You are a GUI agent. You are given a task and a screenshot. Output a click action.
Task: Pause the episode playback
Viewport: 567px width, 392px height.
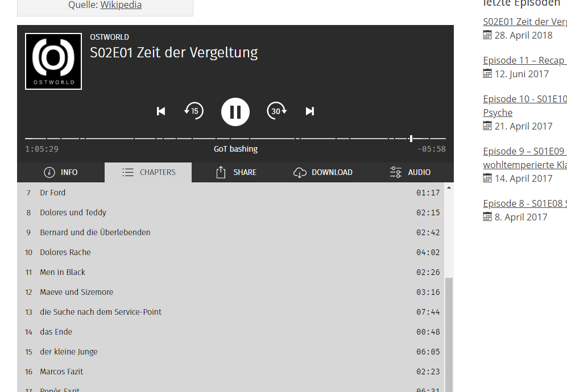point(235,112)
